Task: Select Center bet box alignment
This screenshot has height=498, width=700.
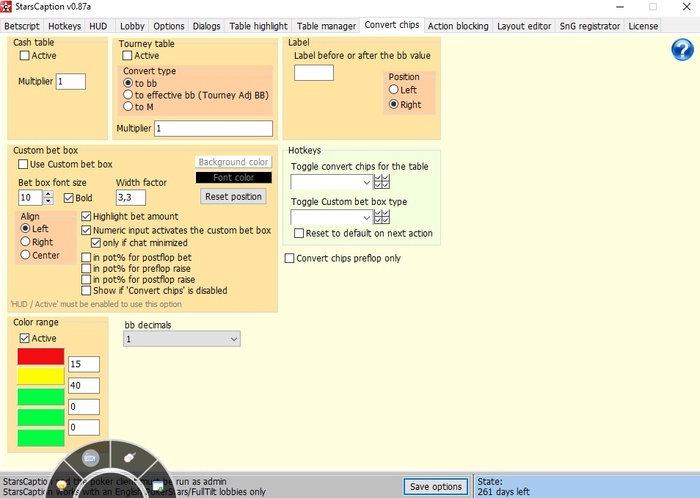Action: point(25,255)
